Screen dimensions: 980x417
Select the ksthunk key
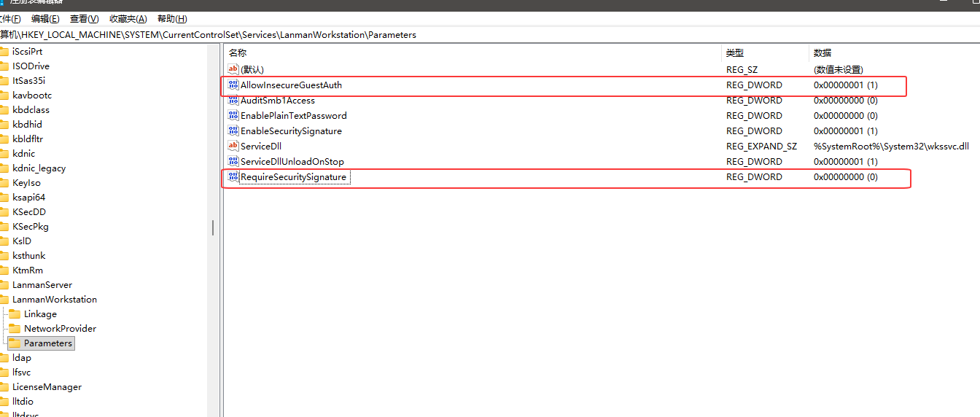[28, 255]
